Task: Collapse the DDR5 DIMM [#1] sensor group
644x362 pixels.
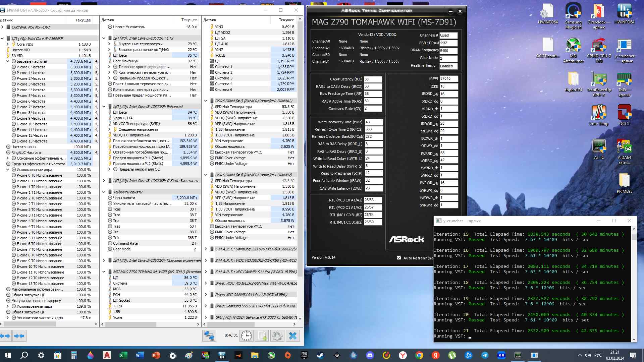Action: [x=206, y=101]
